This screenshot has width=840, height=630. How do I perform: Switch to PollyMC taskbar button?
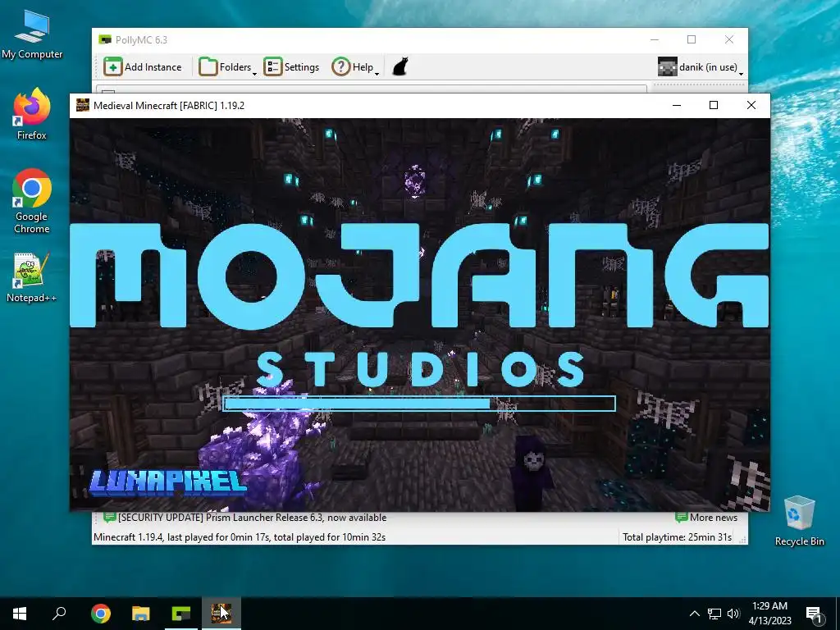tap(181, 614)
